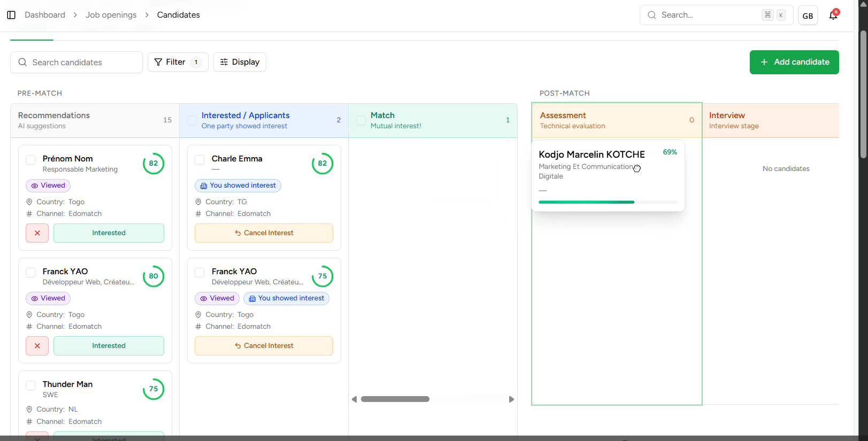Focus the Search candidates field

click(x=76, y=63)
